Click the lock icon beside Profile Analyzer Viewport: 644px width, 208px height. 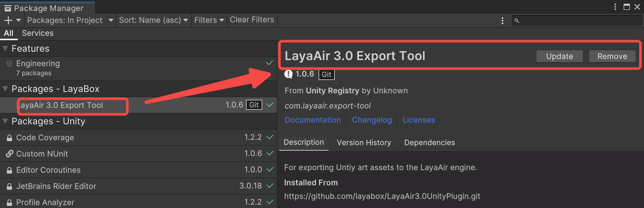[x=9, y=202]
